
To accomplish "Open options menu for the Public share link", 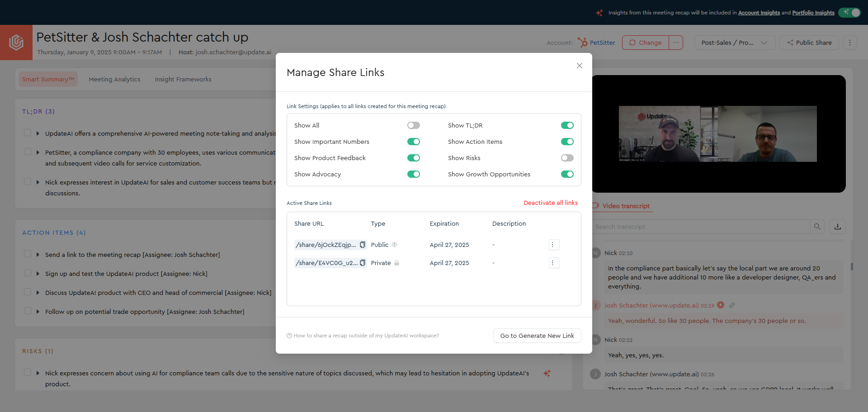I will [x=554, y=245].
